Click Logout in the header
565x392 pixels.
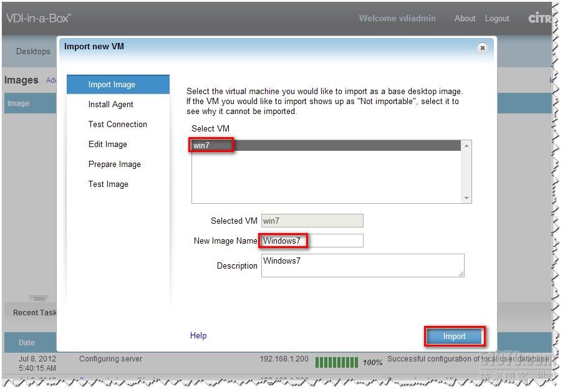(497, 18)
